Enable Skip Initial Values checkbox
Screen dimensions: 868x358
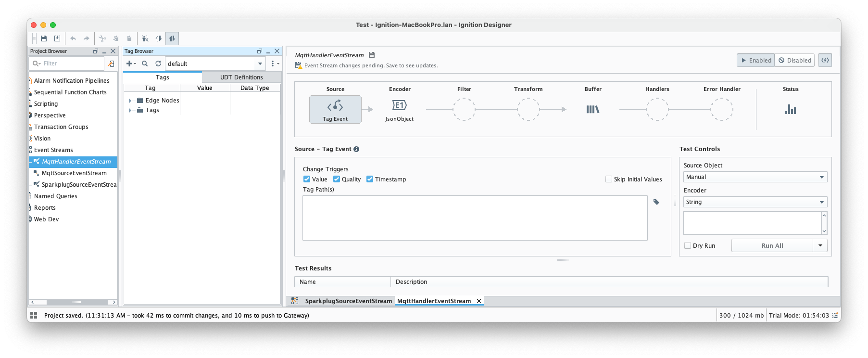tap(609, 179)
